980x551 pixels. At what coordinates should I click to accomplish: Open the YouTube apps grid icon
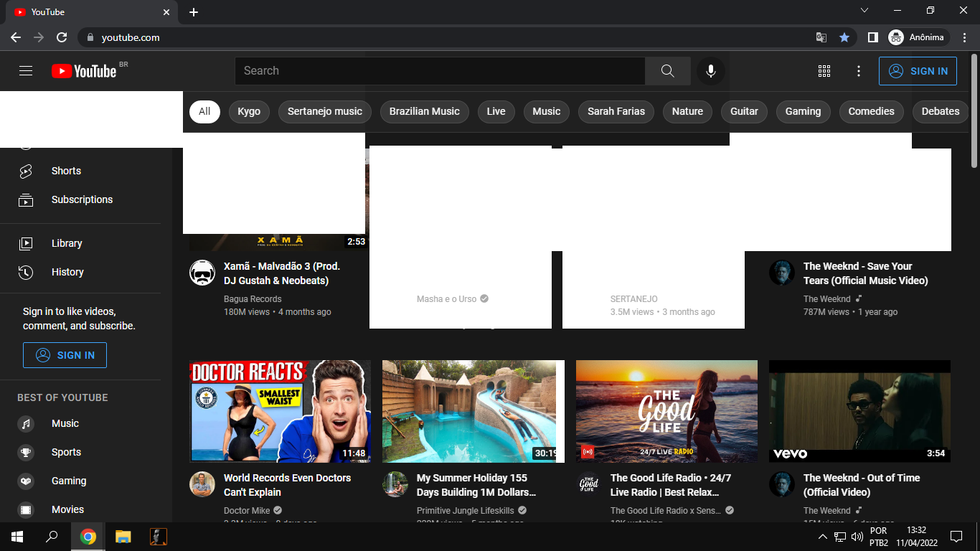pyautogui.click(x=824, y=71)
